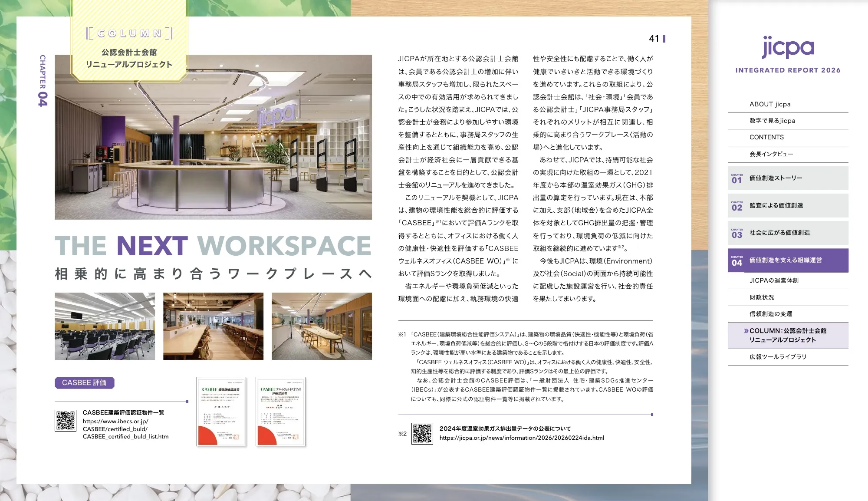This screenshot has height=501, width=868.
Task: Jump to Chapter 03 社会に広がる価値創造
Action: pos(788,233)
